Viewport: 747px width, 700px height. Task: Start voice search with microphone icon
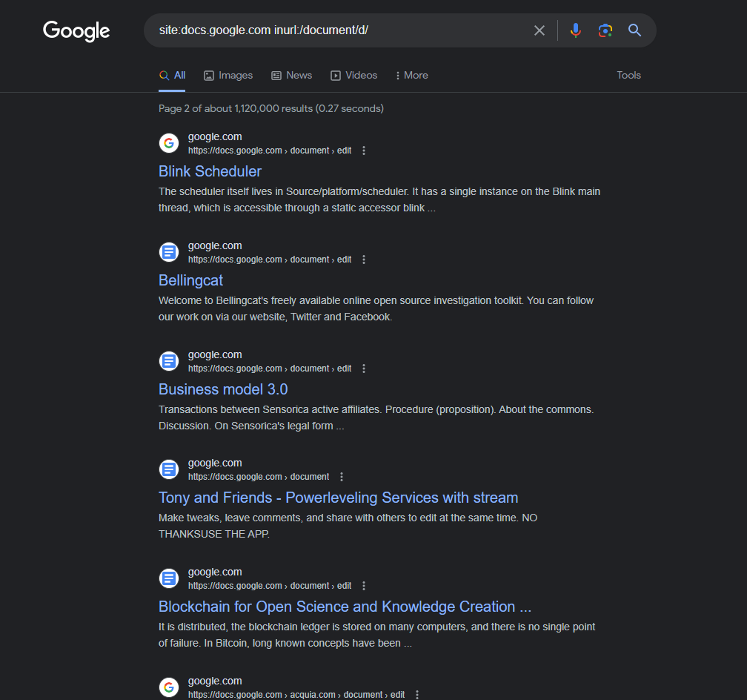(x=576, y=30)
